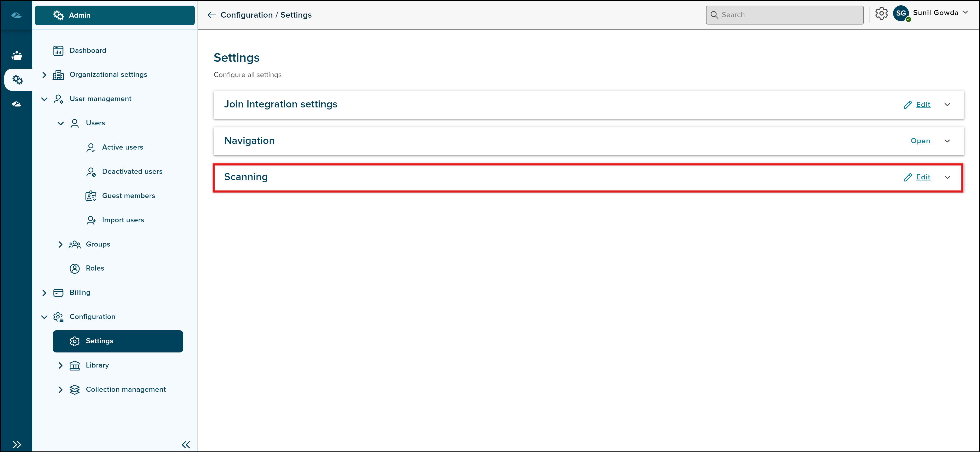Image resolution: width=980 pixels, height=452 pixels.
Task: Click the back arrow beside Configuration breadcrumb
Action: [x=212, y=15]
